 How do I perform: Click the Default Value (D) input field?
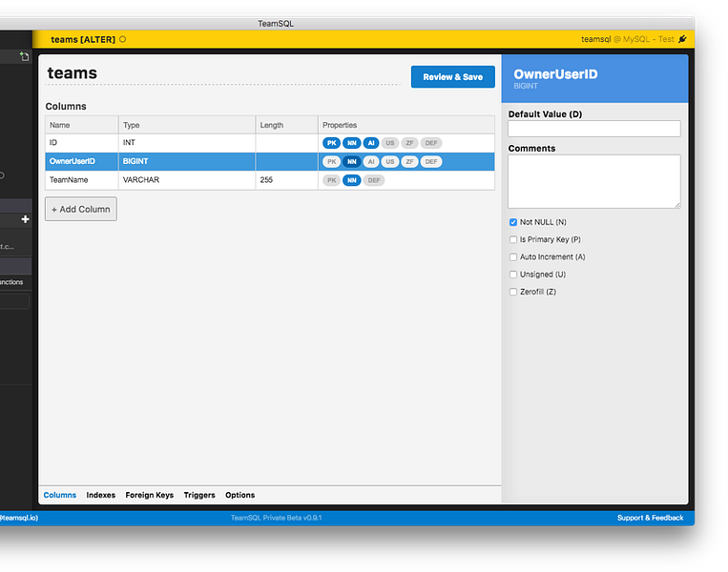click(x=594, y=129)
